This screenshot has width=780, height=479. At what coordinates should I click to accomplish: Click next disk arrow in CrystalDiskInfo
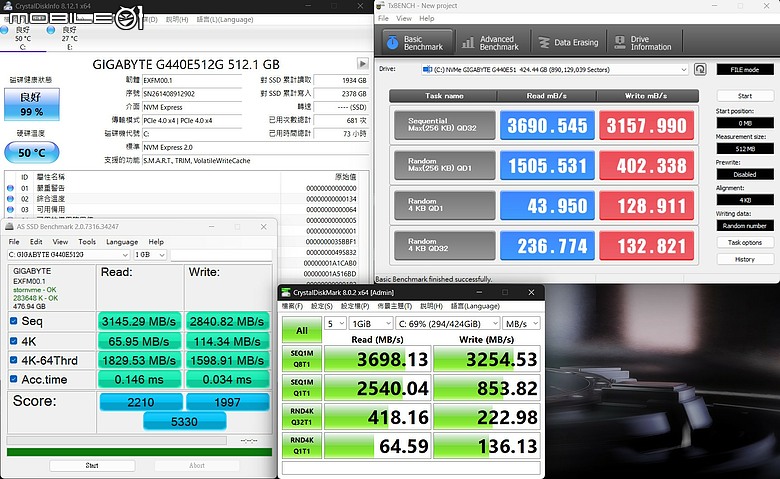coord(363,64)
